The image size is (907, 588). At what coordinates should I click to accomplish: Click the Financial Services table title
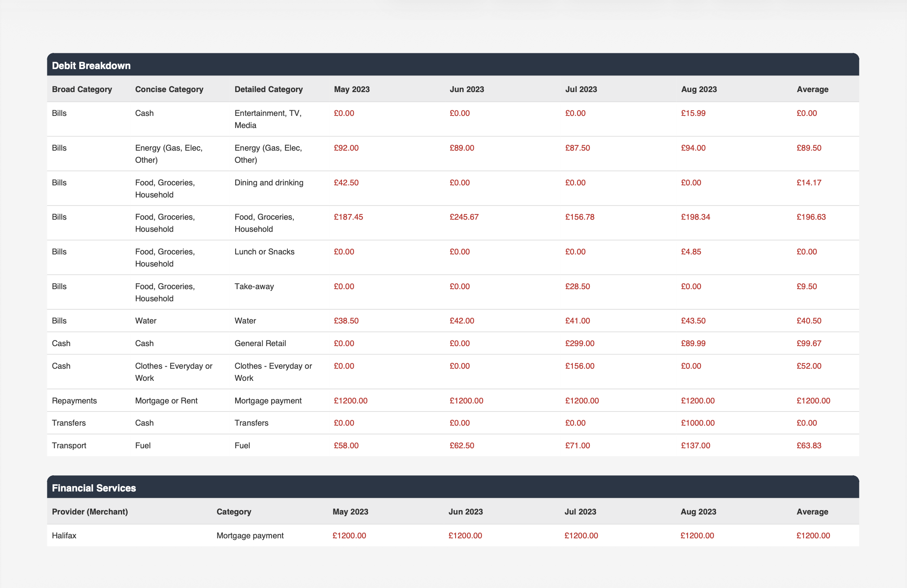[x=94, y=488]
